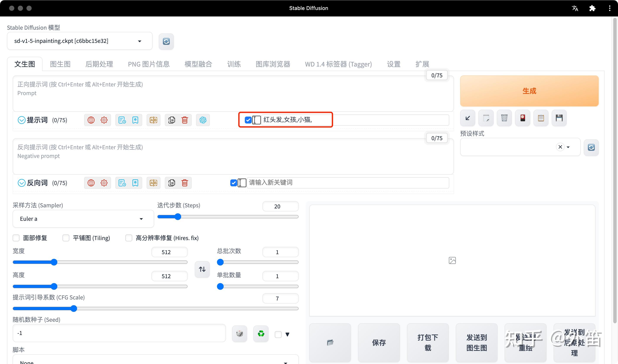The height and width of the screenshot is (364, 618).
Task: Click the ChatGPT icon in the prompt toolbar
Action: pyautogui.click(x=203, y=120)
